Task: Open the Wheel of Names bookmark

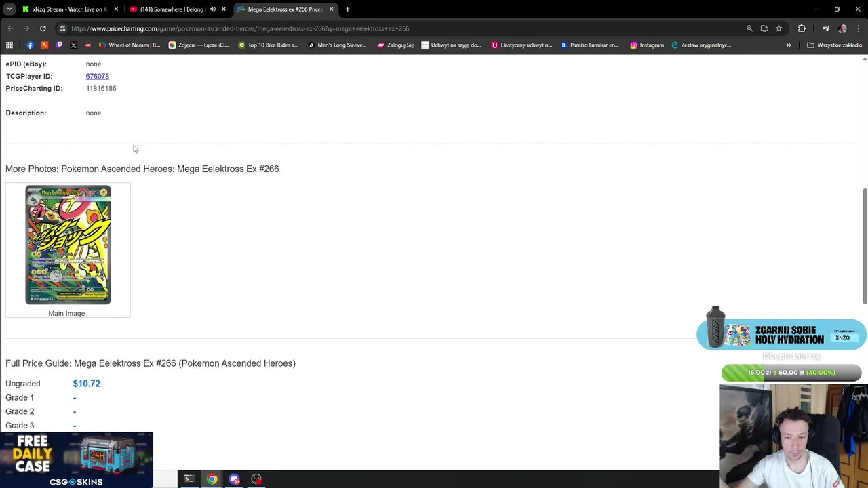Action: 130,45
